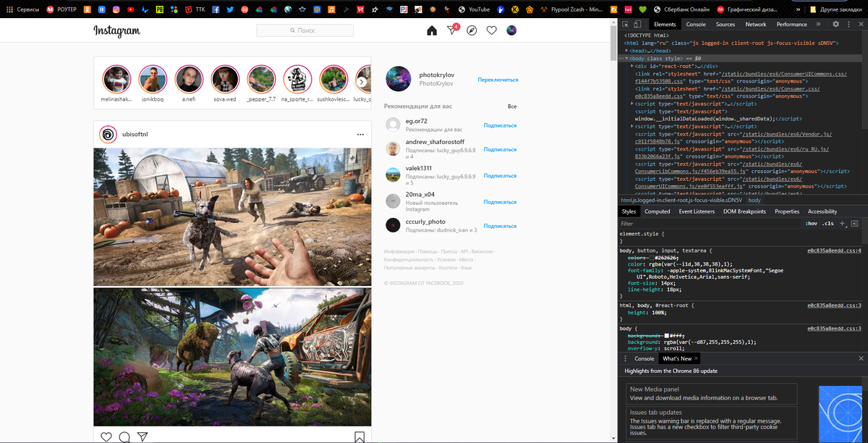The height and width of the screenshot is (443, 868).
Task: Toggle DevTools device toolbar
Action: coord(637,24)
